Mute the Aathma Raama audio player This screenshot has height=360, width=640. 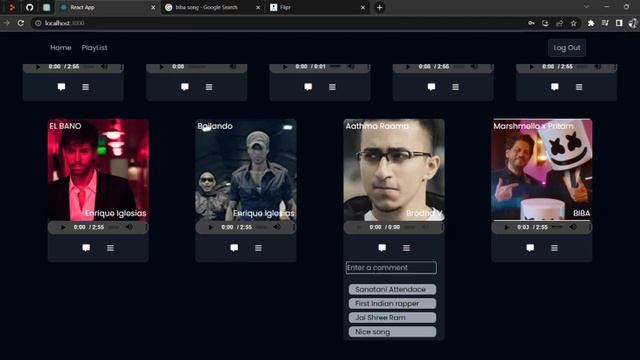(x=425, y=227)
